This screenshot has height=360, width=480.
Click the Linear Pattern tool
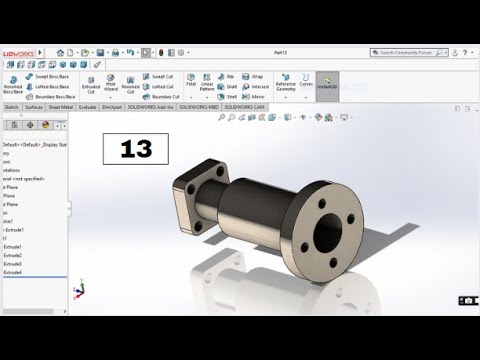pos(207,82)
